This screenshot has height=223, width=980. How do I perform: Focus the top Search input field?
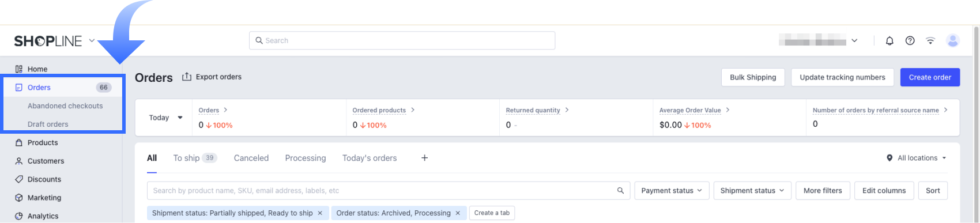[402, 40]
